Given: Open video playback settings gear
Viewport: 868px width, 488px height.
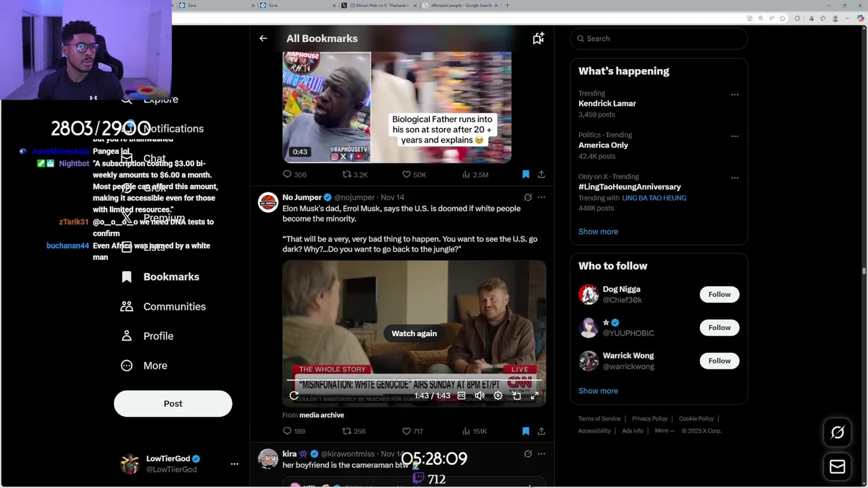Looking at the screenshot, I should [498, 395].
